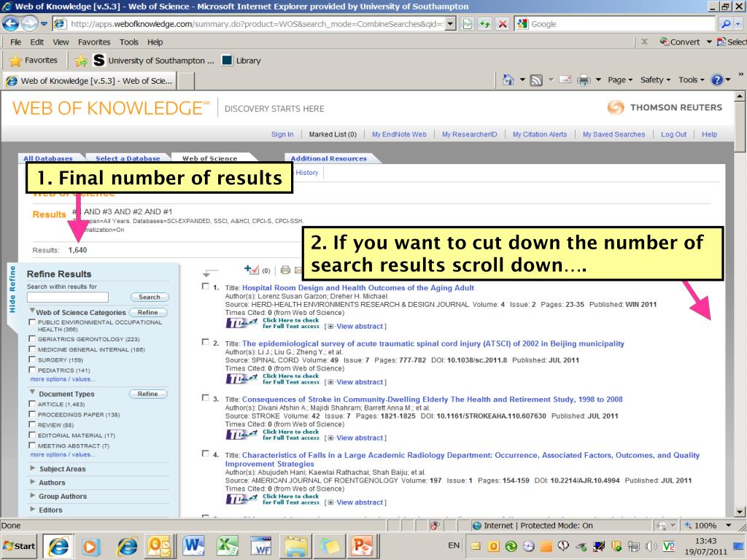747x560 pixels.
Task: Expand the Group Authors refine section
Action: 33,496
